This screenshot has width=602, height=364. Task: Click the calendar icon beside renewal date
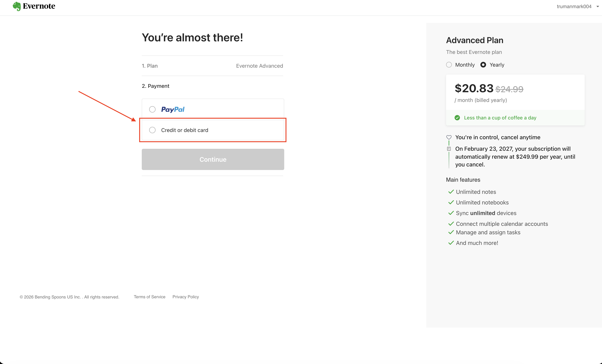point(449,149)
